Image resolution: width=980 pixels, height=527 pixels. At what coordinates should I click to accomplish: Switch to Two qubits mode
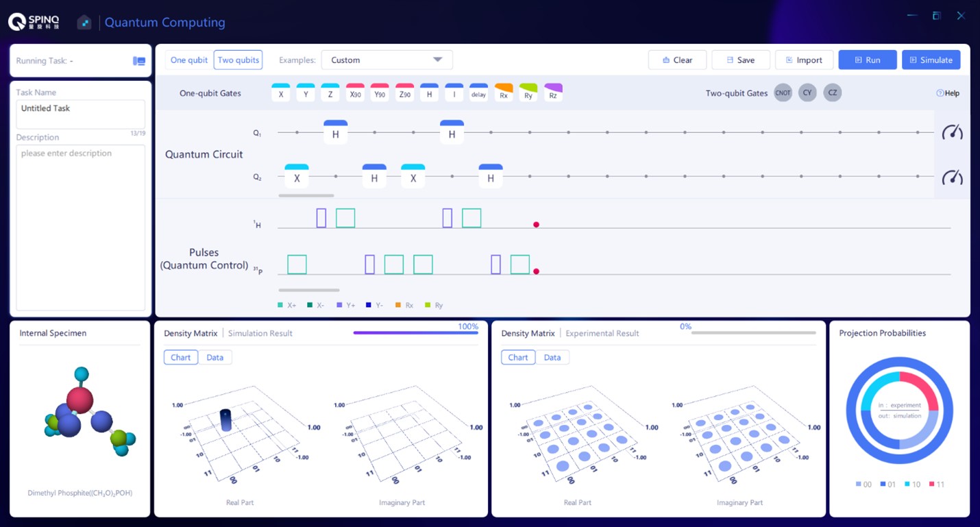click(x=238, y=60)
